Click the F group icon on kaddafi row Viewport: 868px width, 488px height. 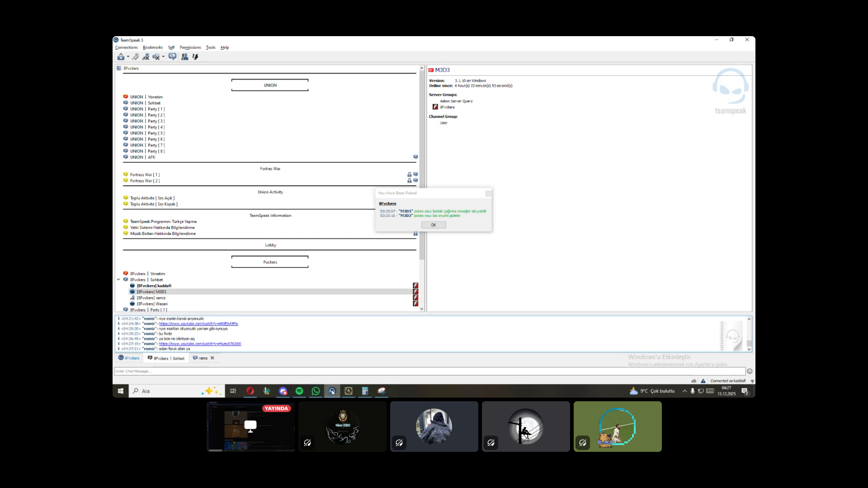(415, 286)
